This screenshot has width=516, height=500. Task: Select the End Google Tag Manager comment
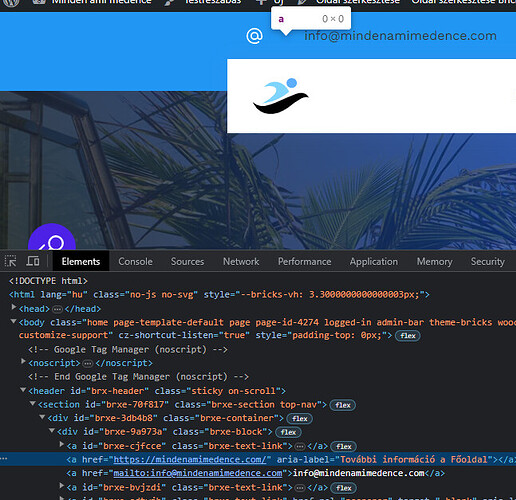(139, 377)
